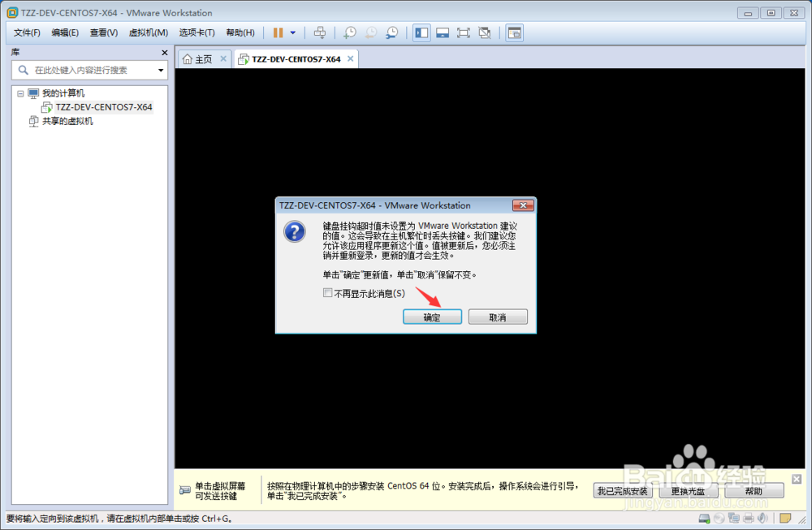Open the 虚拟机(M) menu
Viewport: 812px width, 530px height.
pyautogui.click(x=148, y=33)
